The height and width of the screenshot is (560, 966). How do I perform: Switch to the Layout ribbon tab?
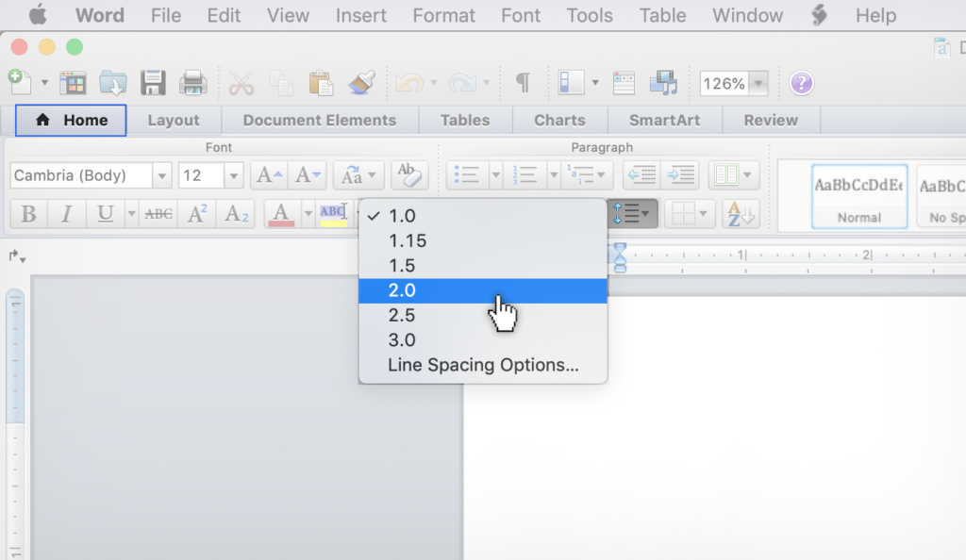pyautogui.click(x=174, y=121)
